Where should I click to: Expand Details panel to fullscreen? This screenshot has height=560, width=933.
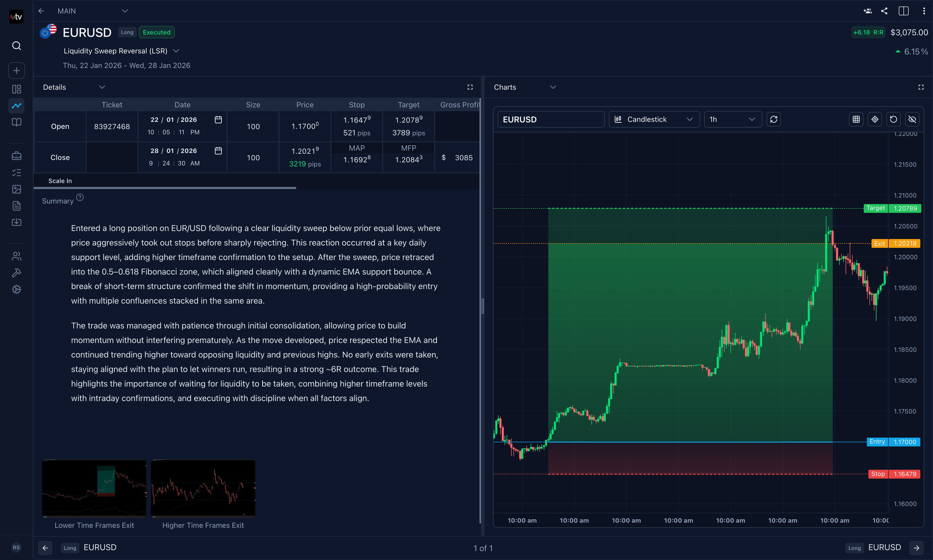point(470,87)
